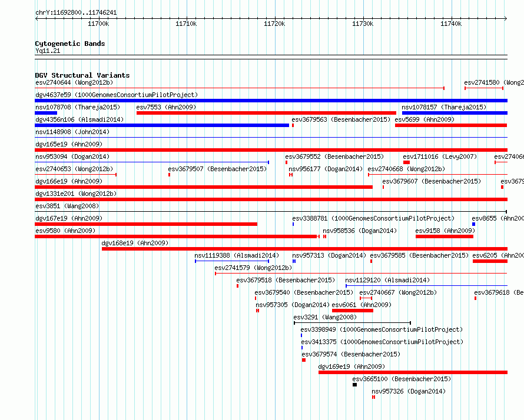Open the nsv1078708 (Thareja2015) label

click(78, 107)
